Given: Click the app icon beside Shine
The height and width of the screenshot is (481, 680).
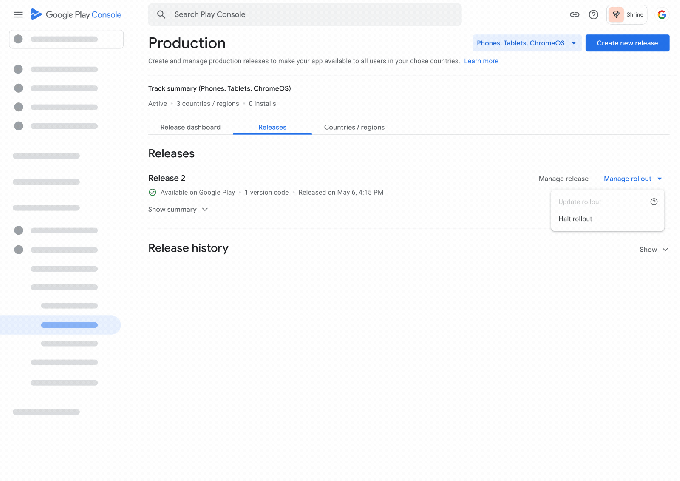Looking at the screenshot, I should tap(617, 15).
